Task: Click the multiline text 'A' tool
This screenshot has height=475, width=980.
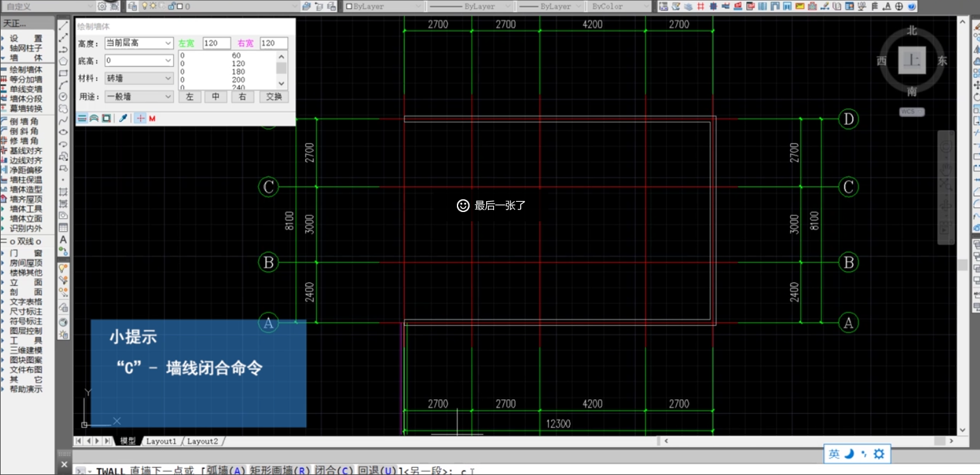Action: tap(63, 239)
